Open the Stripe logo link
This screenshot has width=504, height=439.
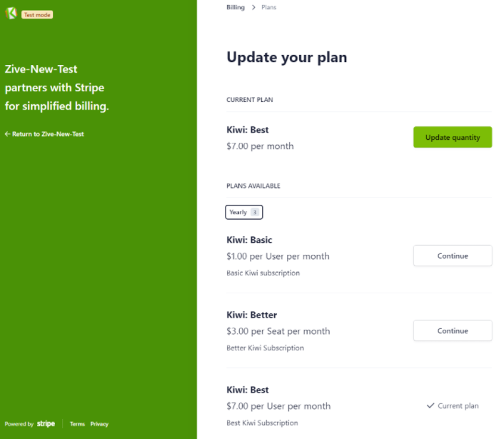(46, 424)
